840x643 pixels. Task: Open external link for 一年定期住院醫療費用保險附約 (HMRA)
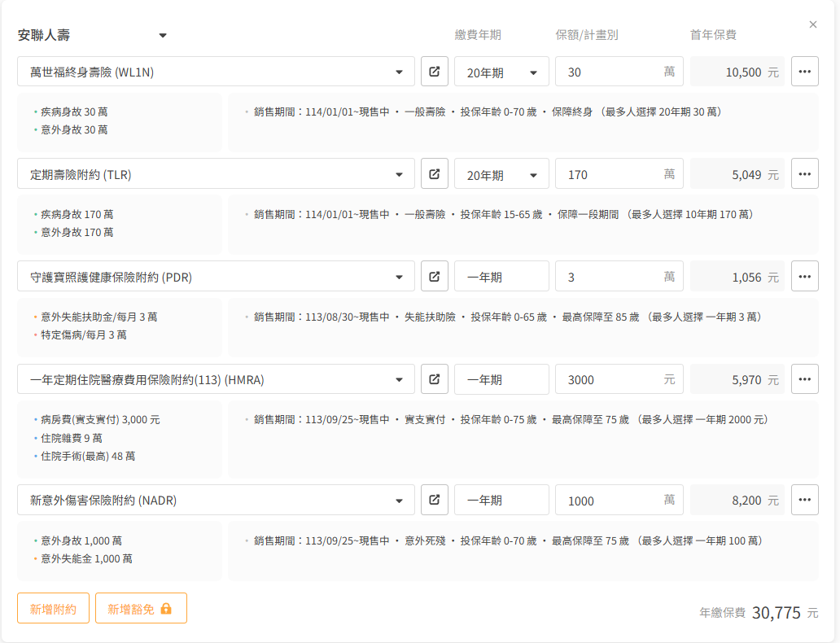click(x=435, y=379)
